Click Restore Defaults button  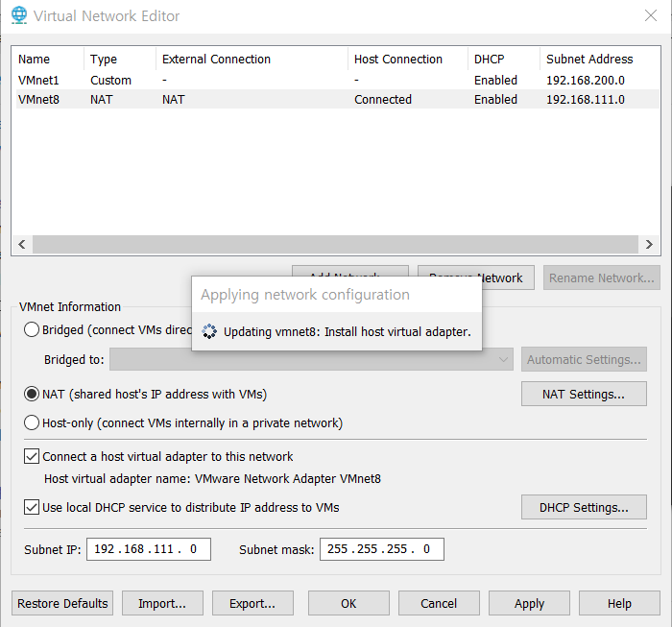[62, 603]
